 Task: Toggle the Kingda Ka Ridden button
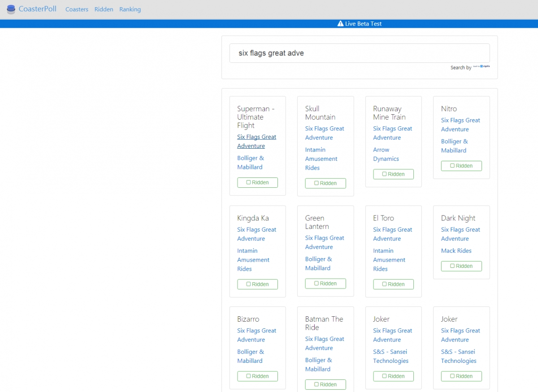[257, 284]
